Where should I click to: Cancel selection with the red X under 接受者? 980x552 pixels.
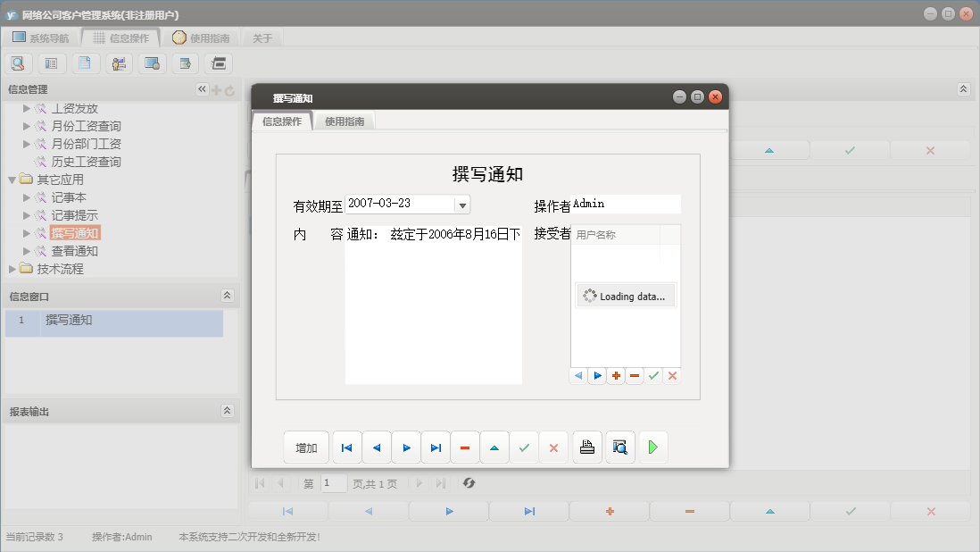pos(672,375)
